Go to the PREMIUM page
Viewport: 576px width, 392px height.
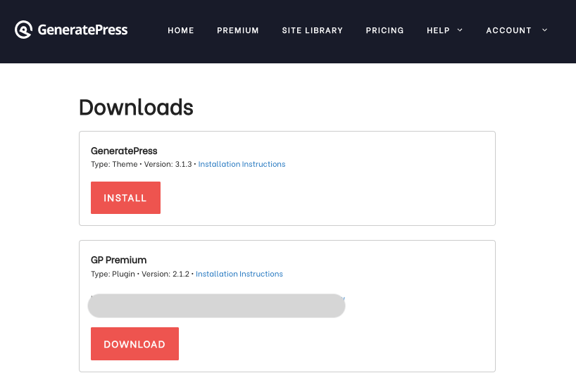pyautogui.click(x=238, y=30)
